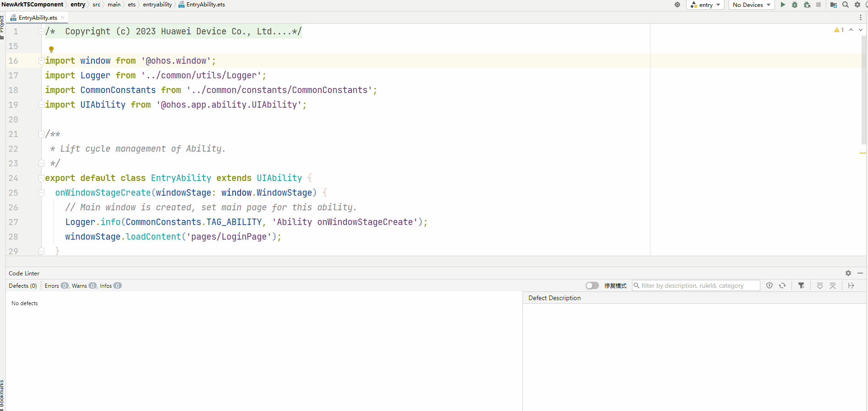Click the gray Stop square icon
Image resolution: width=868 pixels, height=411 pixels.
[x=819, y=5]
